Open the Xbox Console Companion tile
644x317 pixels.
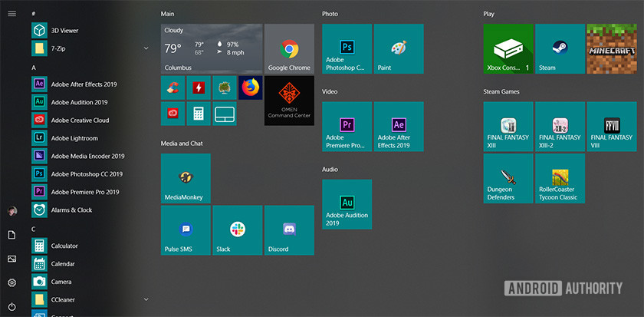(x=508, y=48)
